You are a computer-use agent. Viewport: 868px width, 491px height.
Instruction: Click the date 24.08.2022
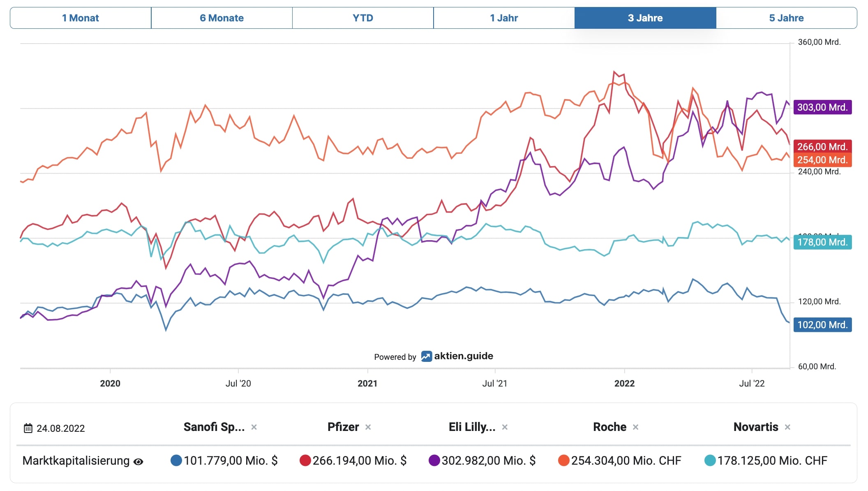pyautogui.click(x=61, y=428)
